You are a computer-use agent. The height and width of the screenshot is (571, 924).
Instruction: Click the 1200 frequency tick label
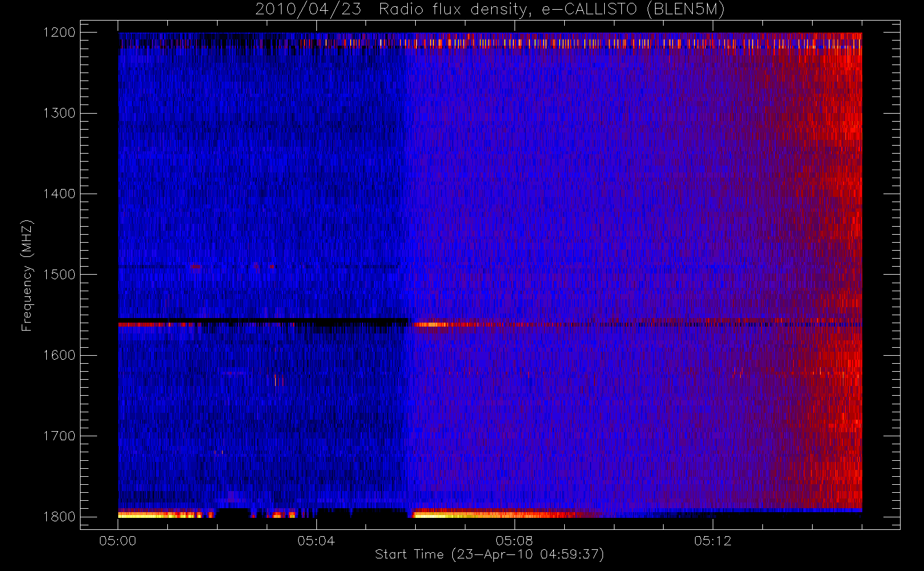coord(60,33)
